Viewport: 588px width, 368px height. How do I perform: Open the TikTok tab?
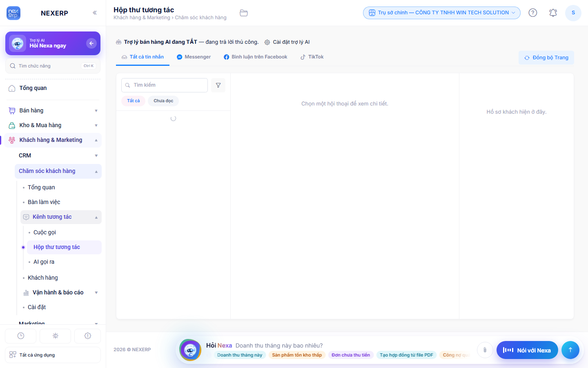[312, 57]
